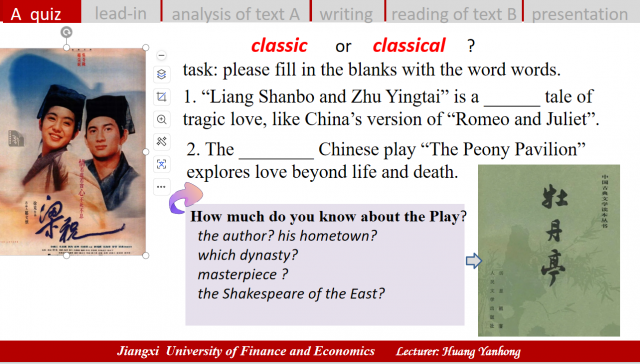Switch to the lead-in tab

[x=121, y=12]
